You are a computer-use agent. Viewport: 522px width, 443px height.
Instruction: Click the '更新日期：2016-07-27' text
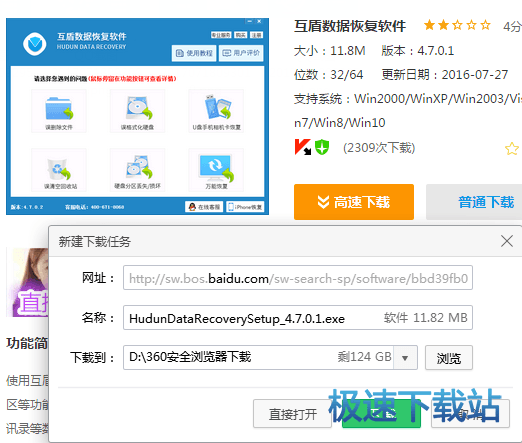(x=445, y=75)
